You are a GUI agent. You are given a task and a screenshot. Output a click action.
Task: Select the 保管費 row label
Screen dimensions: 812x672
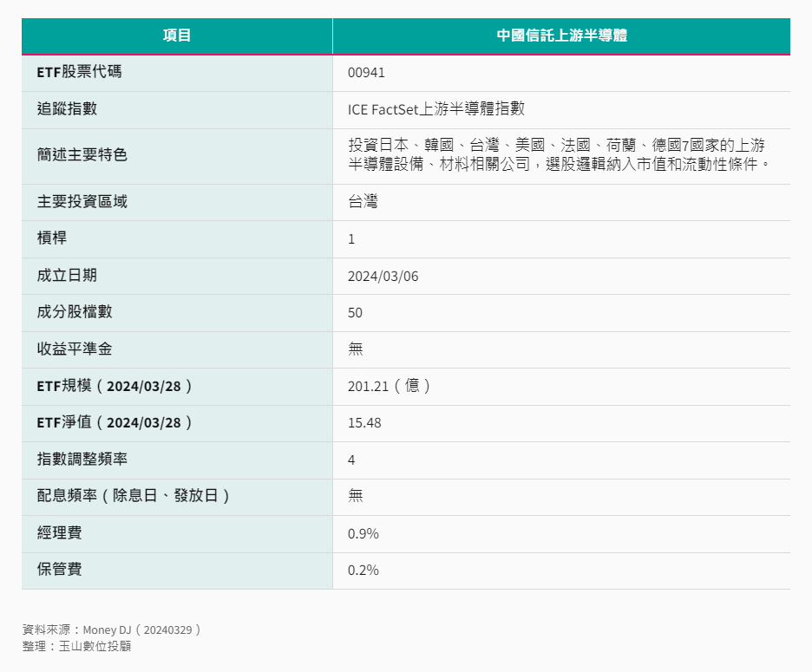click(x=60, y=570)
